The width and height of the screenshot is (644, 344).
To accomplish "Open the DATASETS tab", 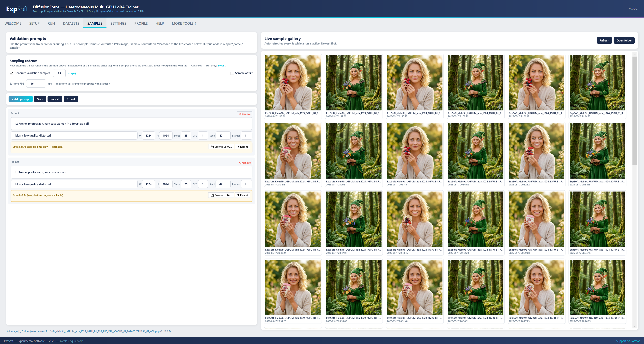I will (71, 23).
